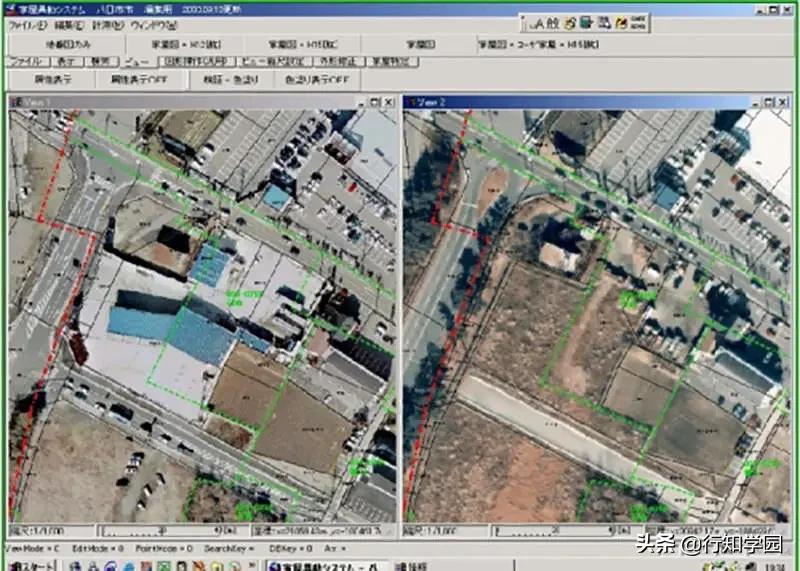Minimize the View 1 map window

click(x=361, y=102)
